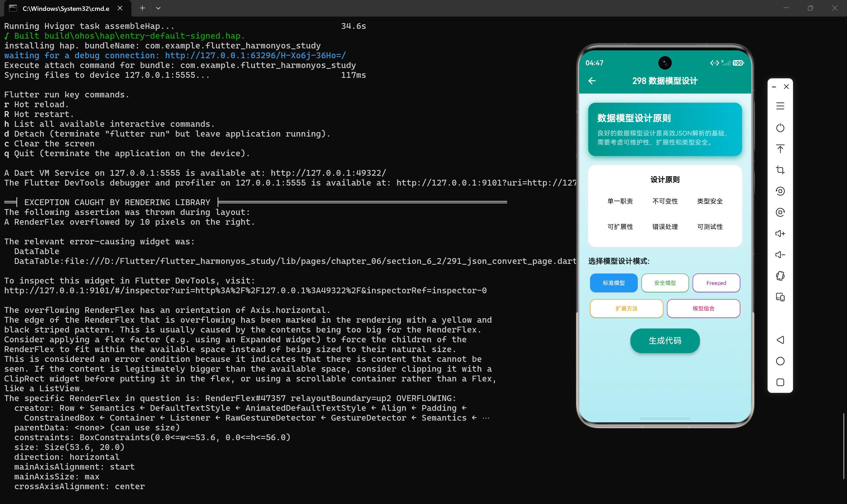Select the 扩展方法 mode chip

[x=627, y=308]
